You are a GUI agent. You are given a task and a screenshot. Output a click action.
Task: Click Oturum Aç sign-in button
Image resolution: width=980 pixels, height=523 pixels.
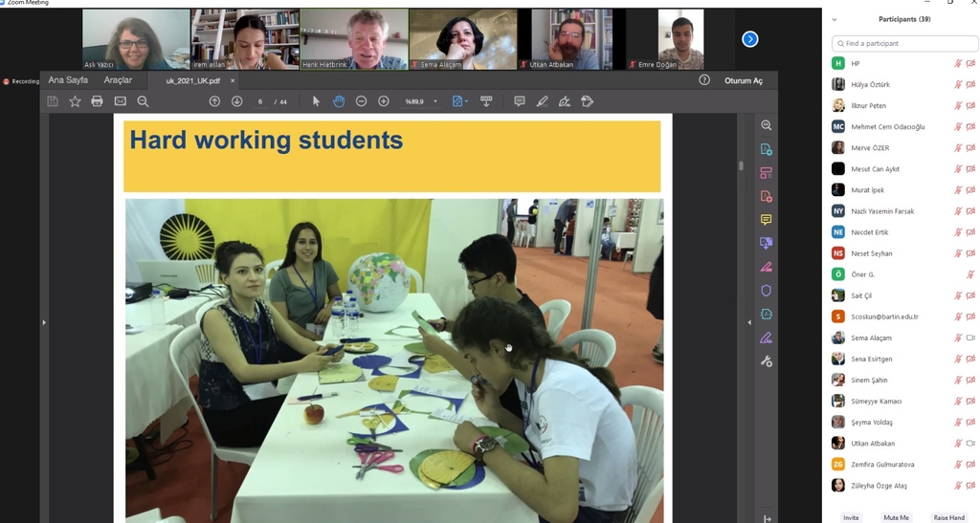tap(743, 80)
